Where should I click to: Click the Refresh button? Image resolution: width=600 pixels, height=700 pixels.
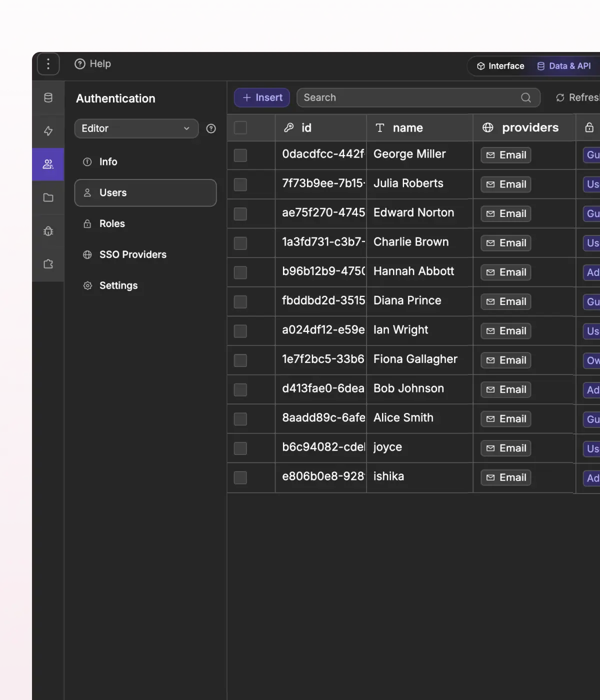coord(577,97)
